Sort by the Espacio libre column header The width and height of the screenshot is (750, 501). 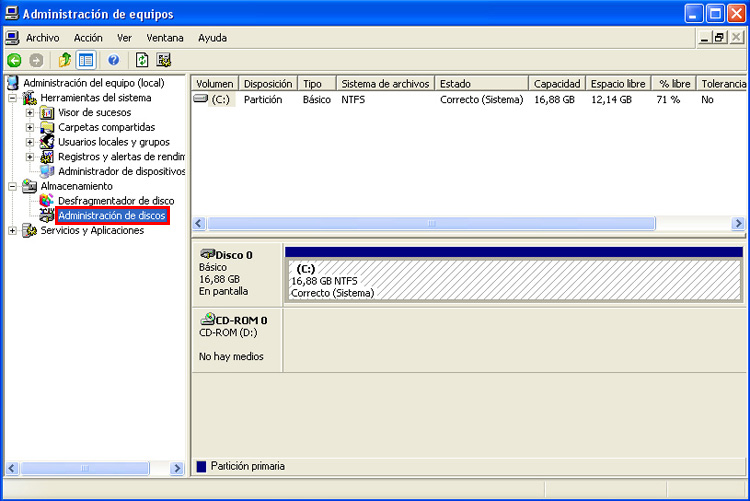[618, 84]
